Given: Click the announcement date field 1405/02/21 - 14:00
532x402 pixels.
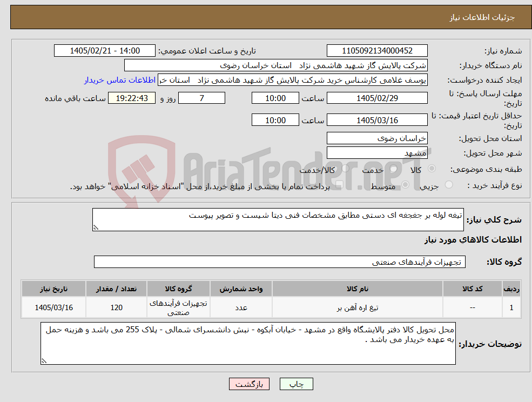Looking at the screenshot, I should coord(104,51).
